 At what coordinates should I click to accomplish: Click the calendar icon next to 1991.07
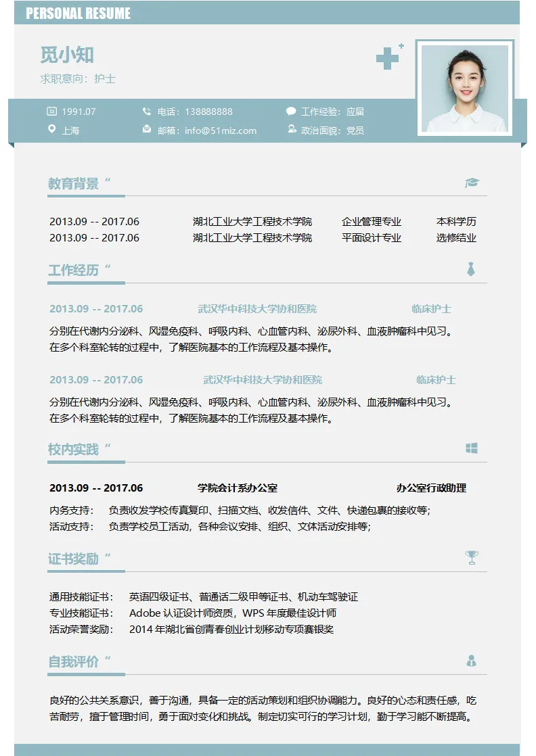tap(51, 112)
